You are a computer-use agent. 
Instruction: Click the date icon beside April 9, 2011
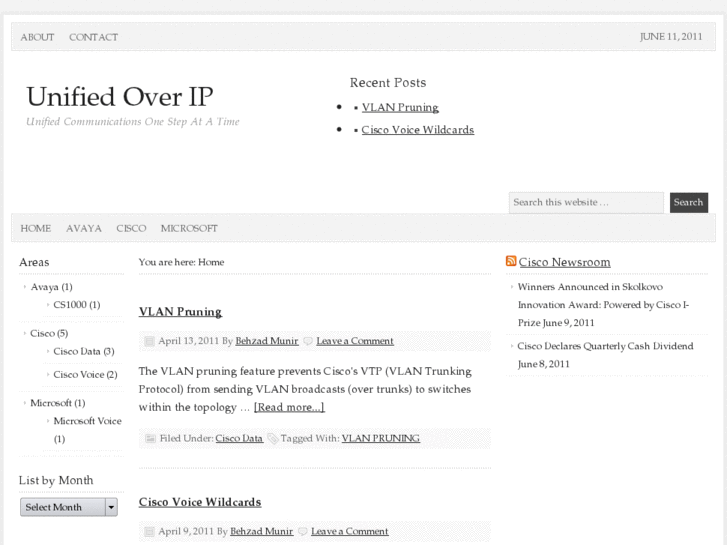coord(149,532)
